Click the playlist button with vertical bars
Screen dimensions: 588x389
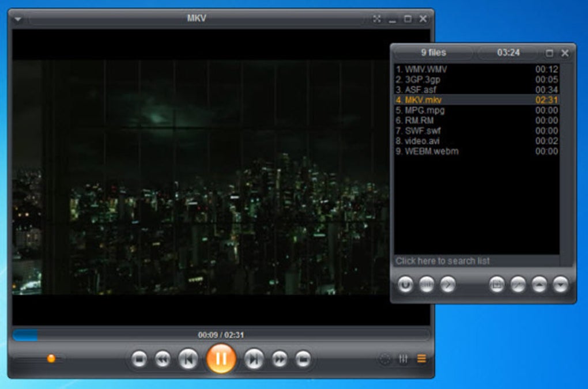[x=427, y=285]
